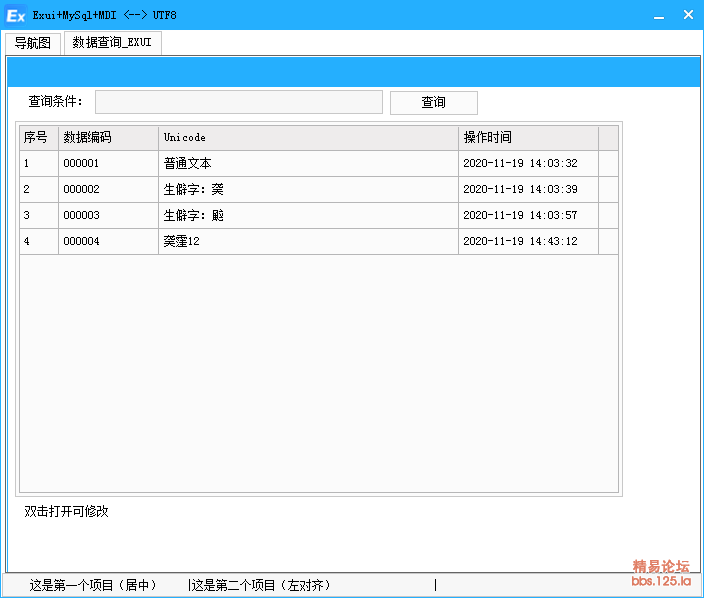
Task: Click the 双击打开可修改 hint text
Action: (x=67, y=511)
